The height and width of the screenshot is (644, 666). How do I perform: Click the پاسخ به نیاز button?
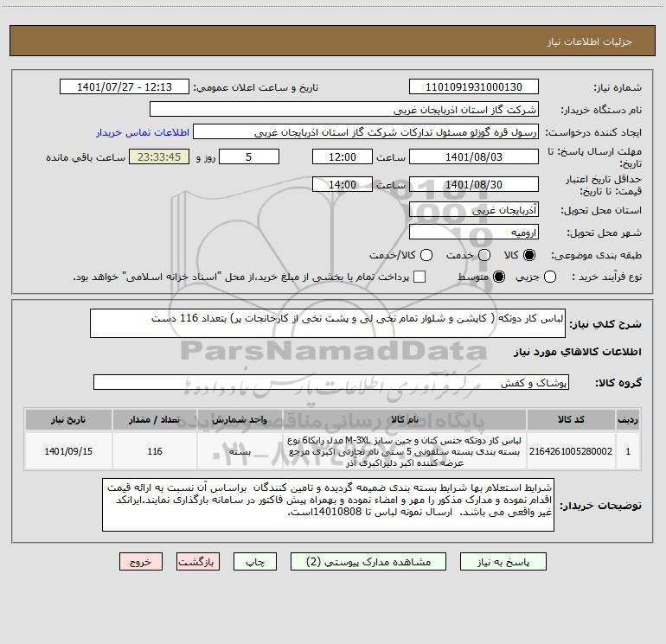(503, 562)
